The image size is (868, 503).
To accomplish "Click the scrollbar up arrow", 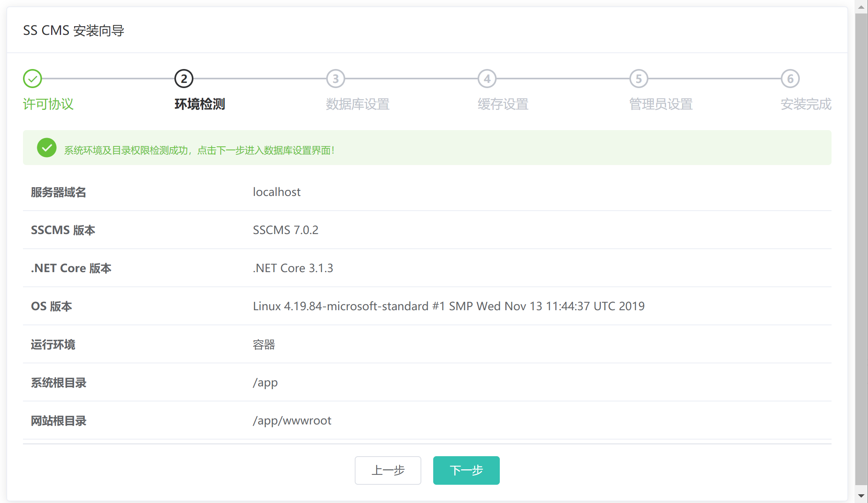I will (x=861, y=7).
